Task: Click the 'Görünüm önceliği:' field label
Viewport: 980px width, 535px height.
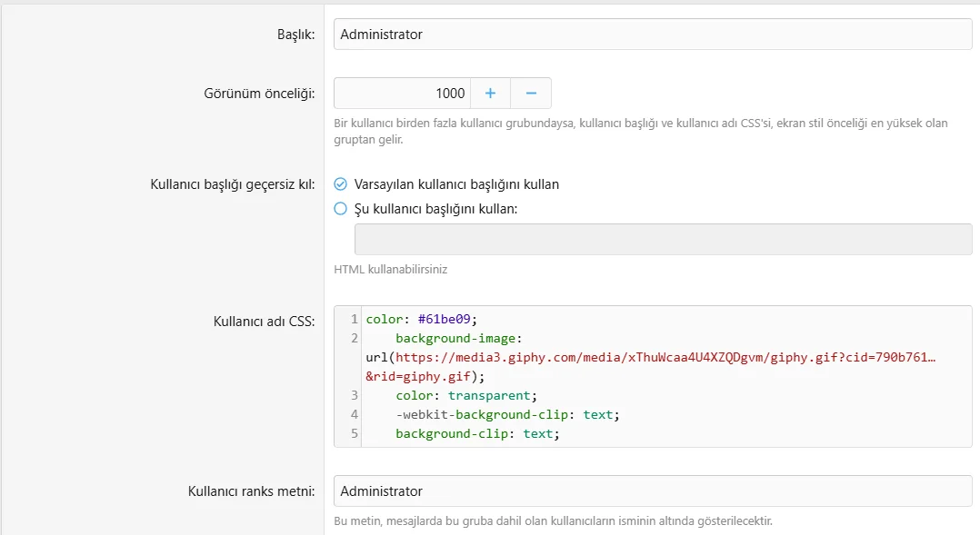Action: coord(259,94)
